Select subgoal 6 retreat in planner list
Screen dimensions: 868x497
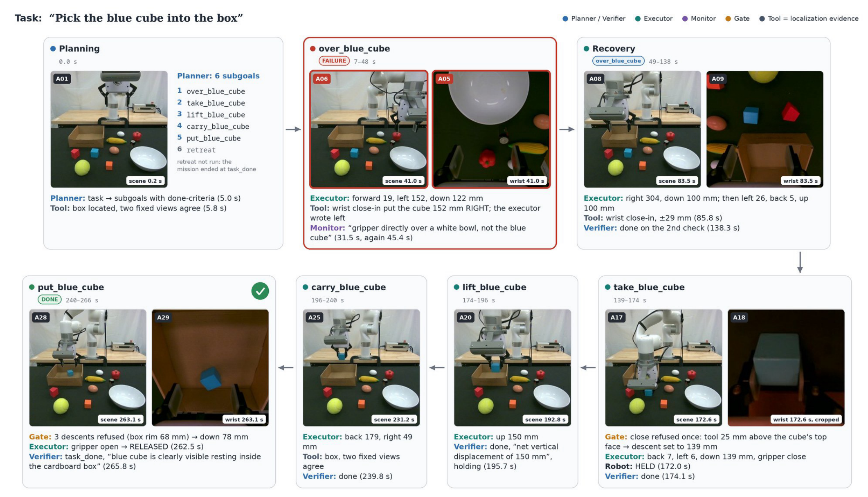coord(196,150)
